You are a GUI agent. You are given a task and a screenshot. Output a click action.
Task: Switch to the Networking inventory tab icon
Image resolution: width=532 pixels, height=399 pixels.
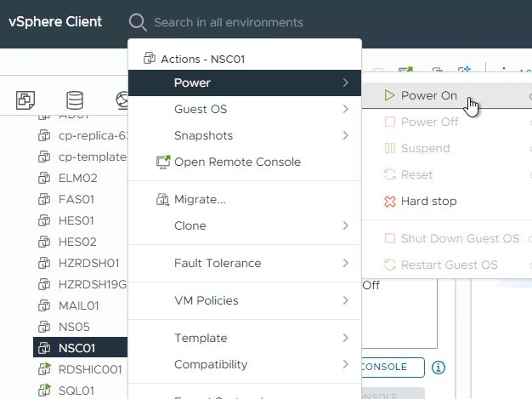coord(122,100)
